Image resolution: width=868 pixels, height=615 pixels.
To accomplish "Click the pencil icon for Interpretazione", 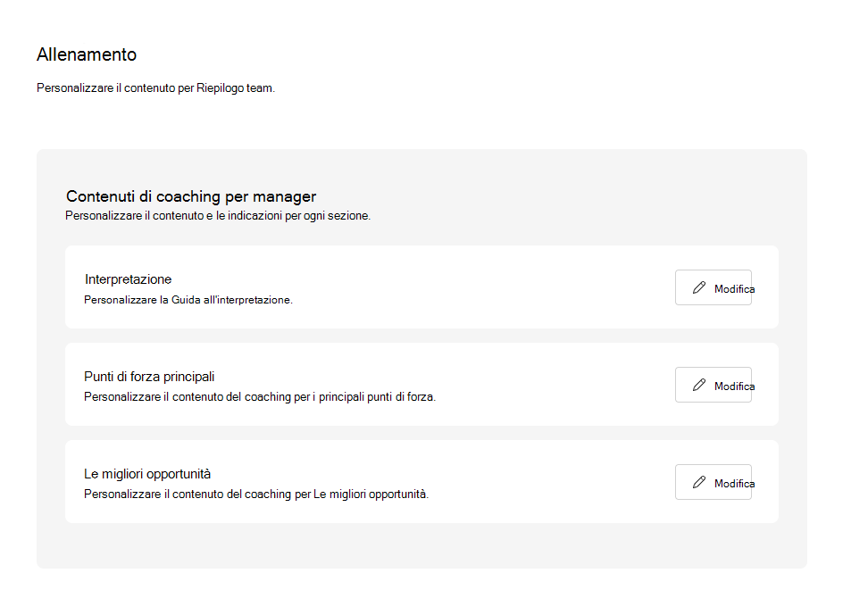I will pos(698,288).
